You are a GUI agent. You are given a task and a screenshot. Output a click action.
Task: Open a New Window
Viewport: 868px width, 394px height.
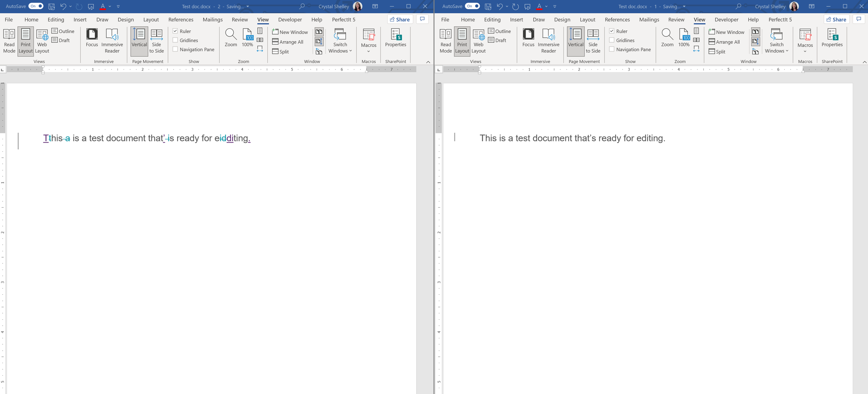tap(290, 32)
